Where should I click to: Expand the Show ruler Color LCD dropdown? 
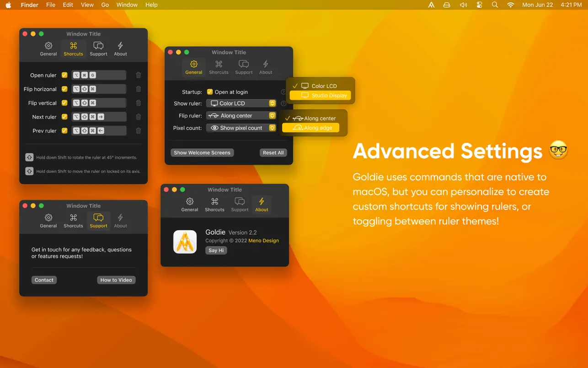click(241, 103)
